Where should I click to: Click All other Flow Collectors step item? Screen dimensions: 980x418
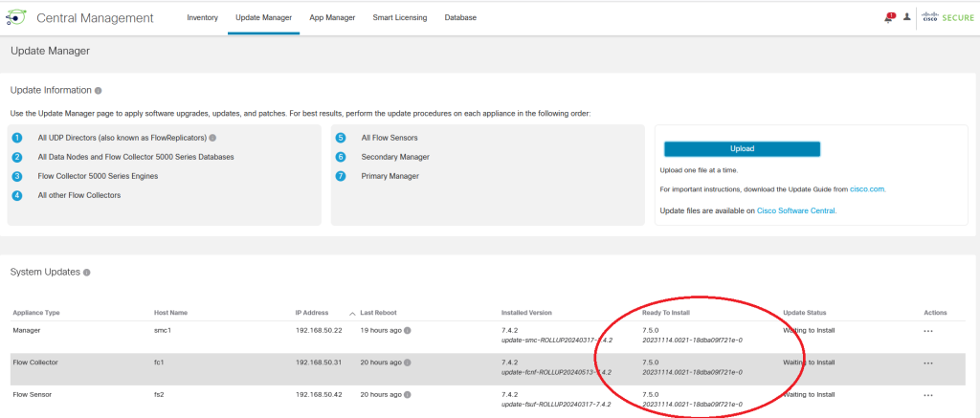(x=79, y=195)
